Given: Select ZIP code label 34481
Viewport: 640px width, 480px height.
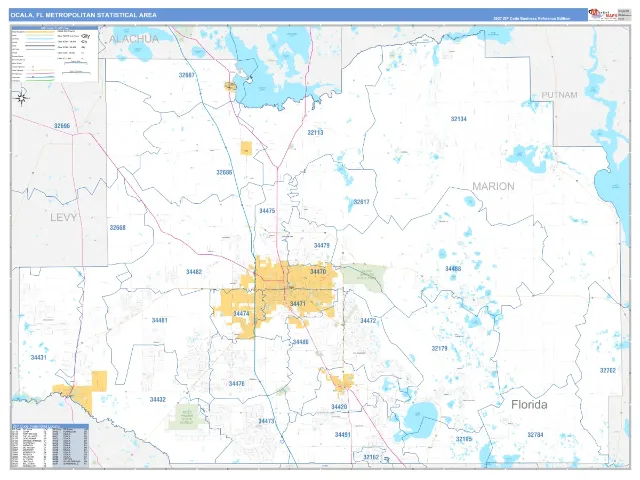Looking at the screenshot, I should [x=160, y=320].
